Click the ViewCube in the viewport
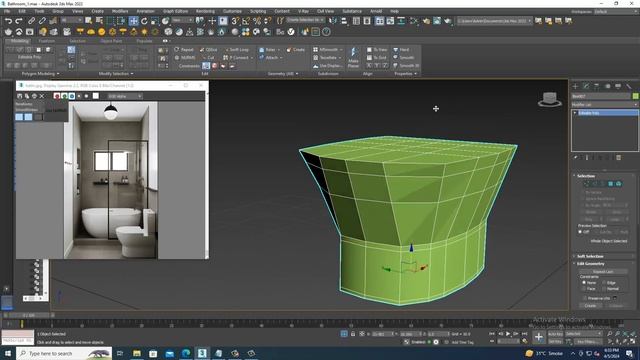 [x=550, y=99]
